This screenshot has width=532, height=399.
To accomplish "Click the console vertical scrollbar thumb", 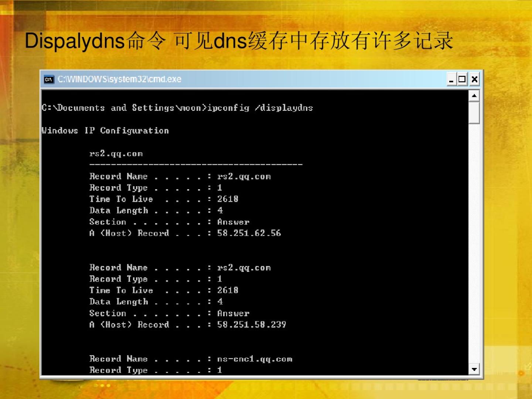I will click(x=474, y=113).
